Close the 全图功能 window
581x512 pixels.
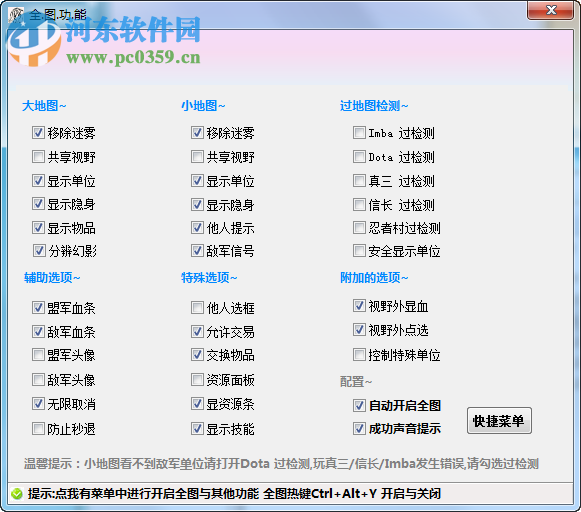pyautogui.click(x=551, y=10)
